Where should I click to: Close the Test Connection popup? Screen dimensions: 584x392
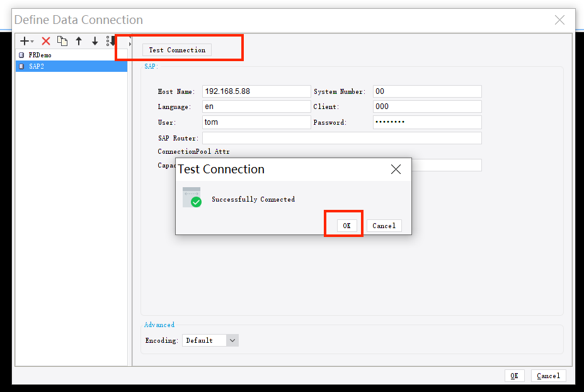click(396, 170)
